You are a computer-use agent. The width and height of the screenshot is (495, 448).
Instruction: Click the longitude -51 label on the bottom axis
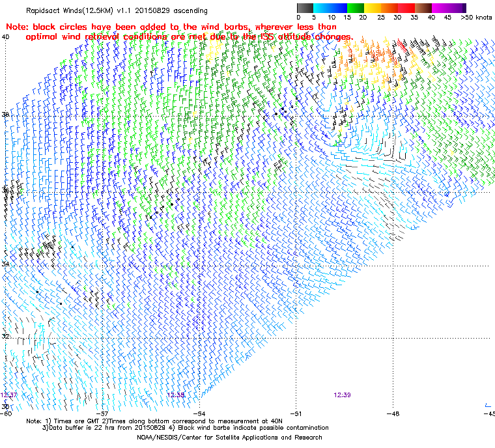coord(296,413)
